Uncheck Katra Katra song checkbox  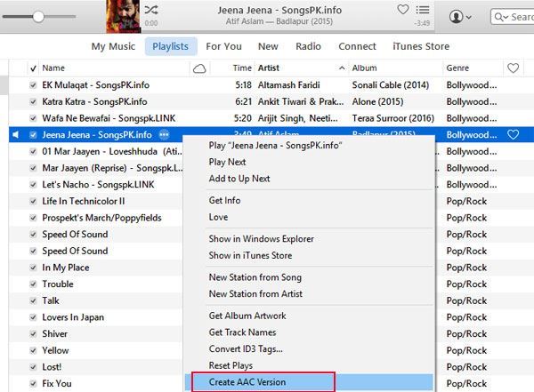click(33, 101)
